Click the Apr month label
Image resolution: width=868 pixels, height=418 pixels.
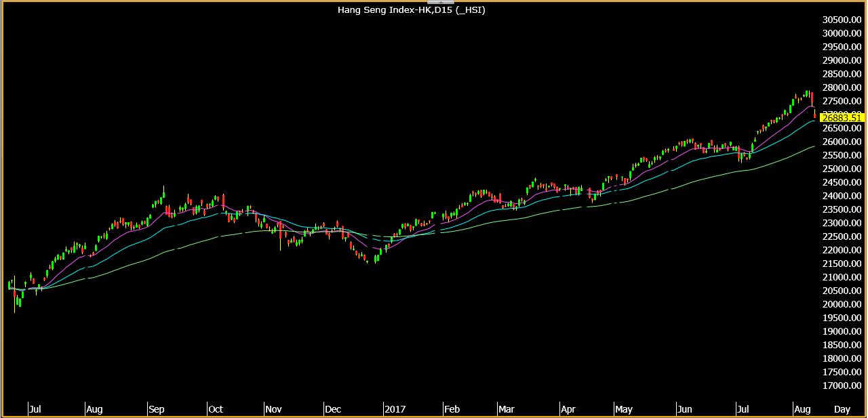click(x=568, y=409)
